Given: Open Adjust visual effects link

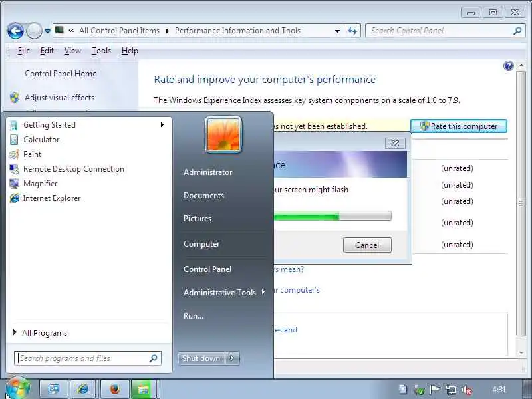Looking at the screenshot, I should click(59, 98).
